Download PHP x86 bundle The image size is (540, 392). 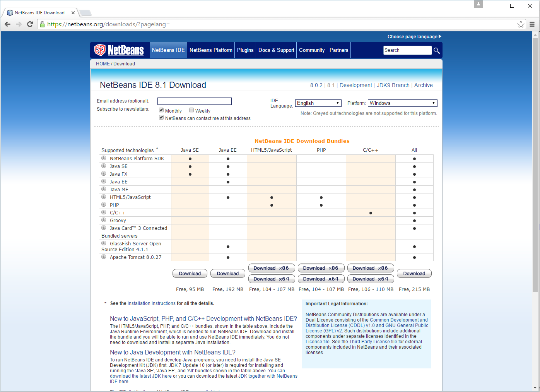click(321, 268)
